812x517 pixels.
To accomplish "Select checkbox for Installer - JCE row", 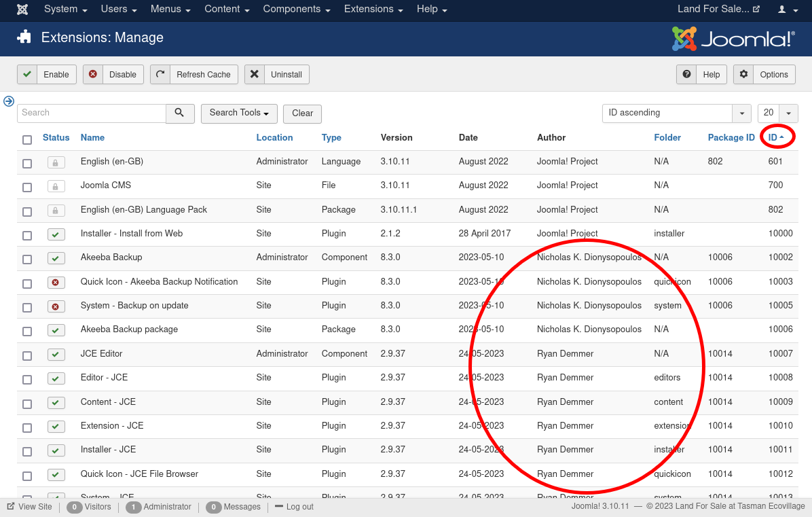I will pyautogui.click(x=27, y=452).
